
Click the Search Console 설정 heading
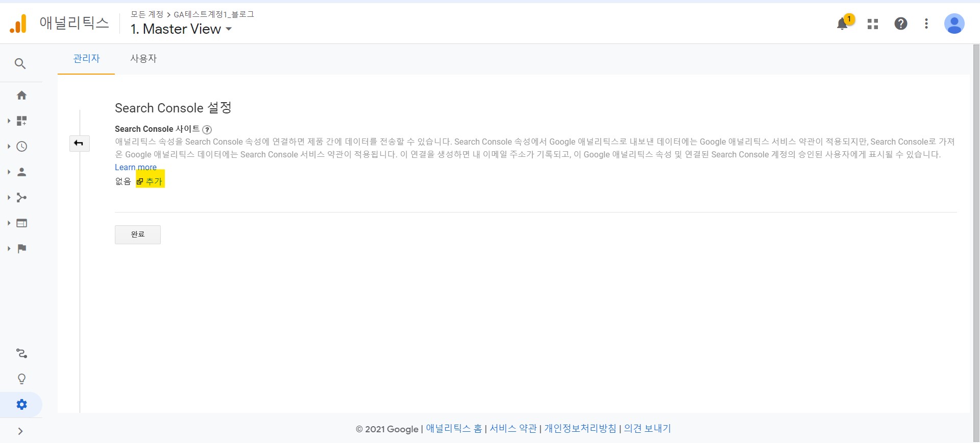click(173, 108)
